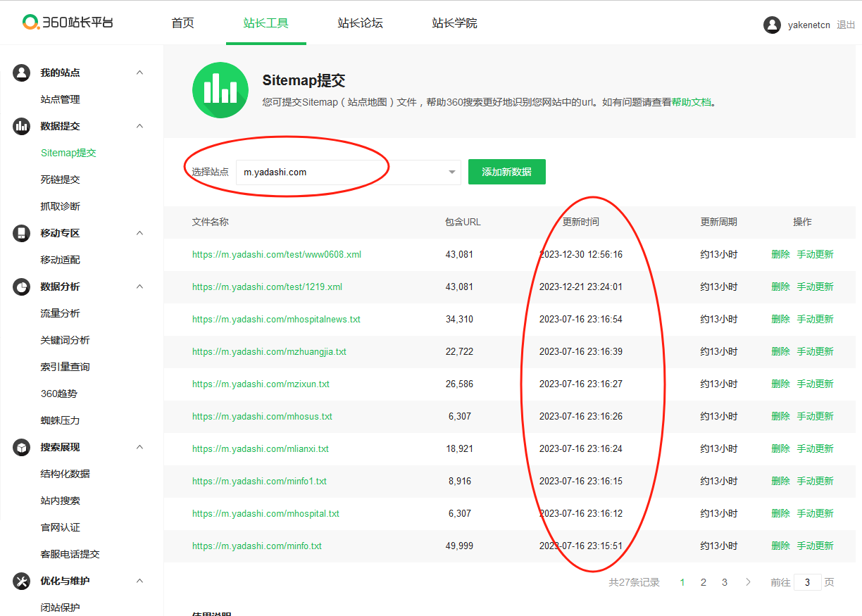Focus the 前往 page number input

coord(807,582)
